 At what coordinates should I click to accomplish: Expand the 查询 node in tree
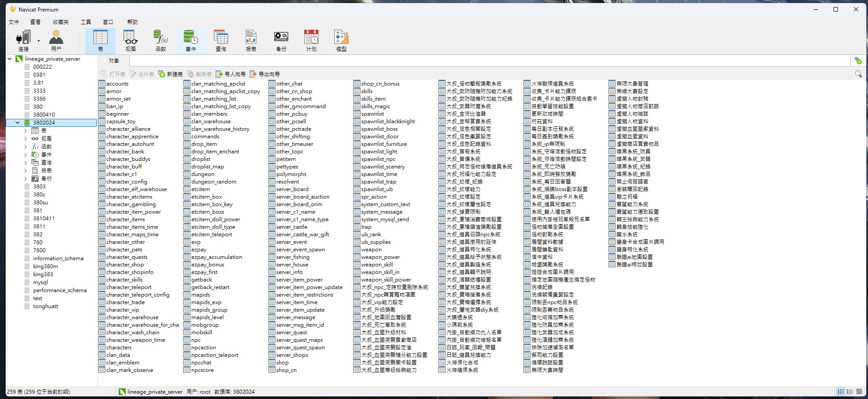coord(25,163)
